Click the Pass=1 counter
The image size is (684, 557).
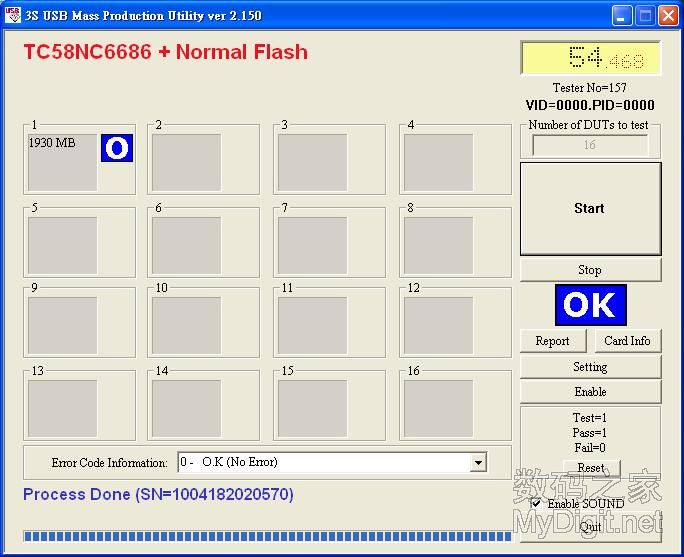(590, 433)
